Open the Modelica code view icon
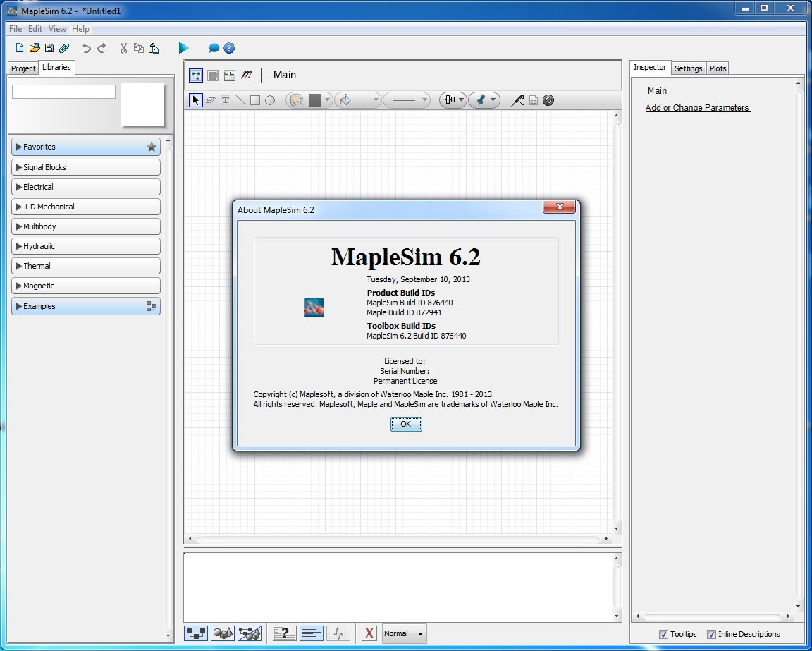 (247, 75)
